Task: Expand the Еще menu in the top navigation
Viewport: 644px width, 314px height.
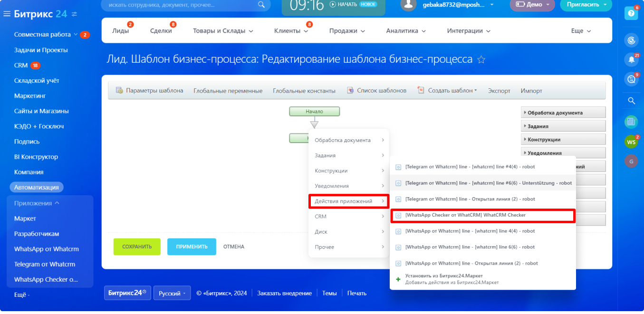Action: pyautogui.click(x=581, y=30)
